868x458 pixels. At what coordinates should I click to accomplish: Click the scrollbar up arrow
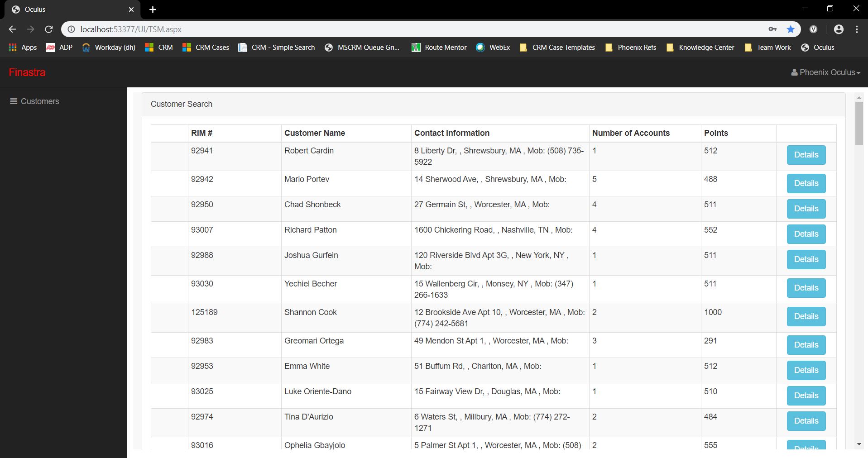(859, 98)
